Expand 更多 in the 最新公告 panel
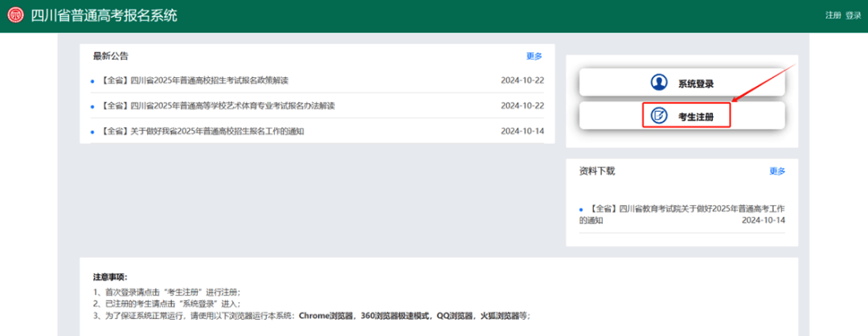Screen dimensions: 868x336 coord(534,56)
